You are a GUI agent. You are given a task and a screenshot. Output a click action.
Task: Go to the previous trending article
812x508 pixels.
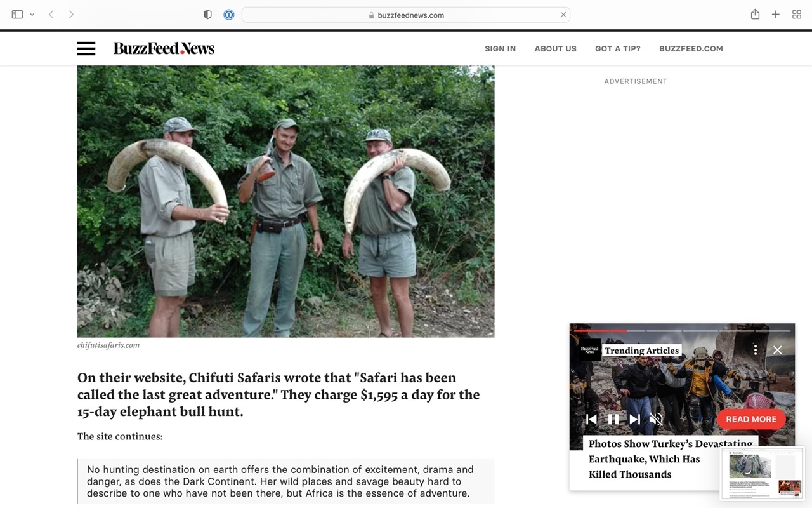(x=591, y=419)
